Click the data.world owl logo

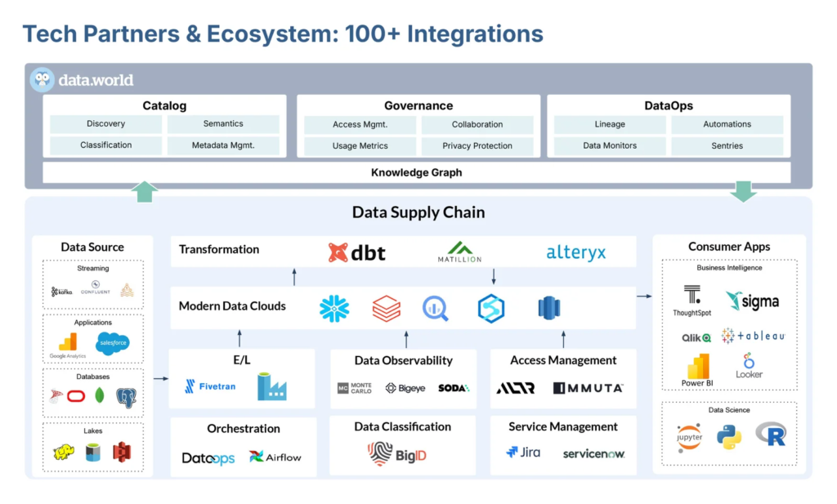[43, 79]
